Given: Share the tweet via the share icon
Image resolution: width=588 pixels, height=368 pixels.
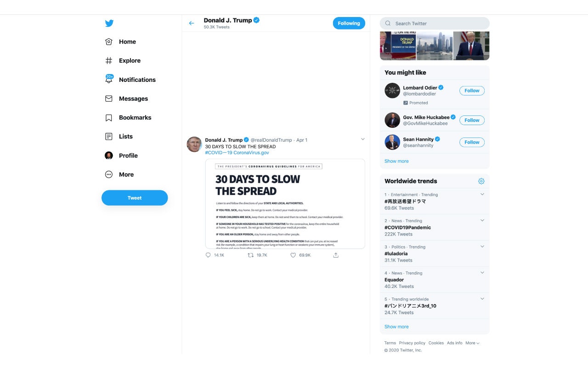Looking at the screenshot, I should point(336,255).
